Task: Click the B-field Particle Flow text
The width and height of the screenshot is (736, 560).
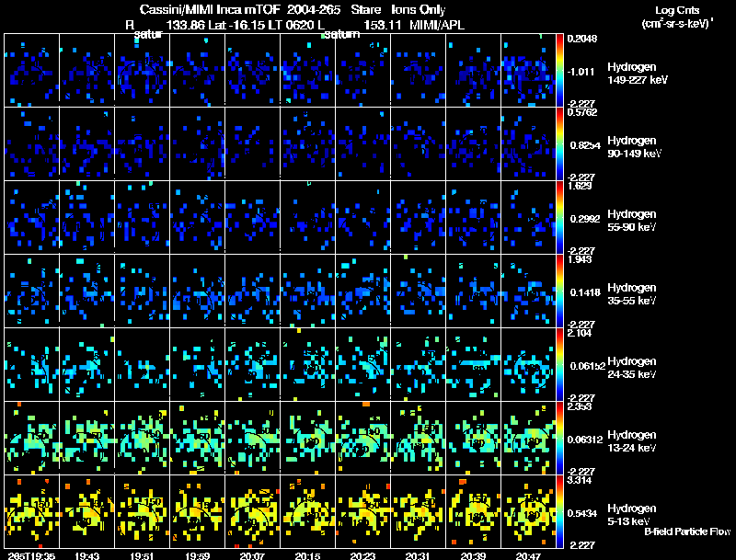Action: tap(687, 531)
